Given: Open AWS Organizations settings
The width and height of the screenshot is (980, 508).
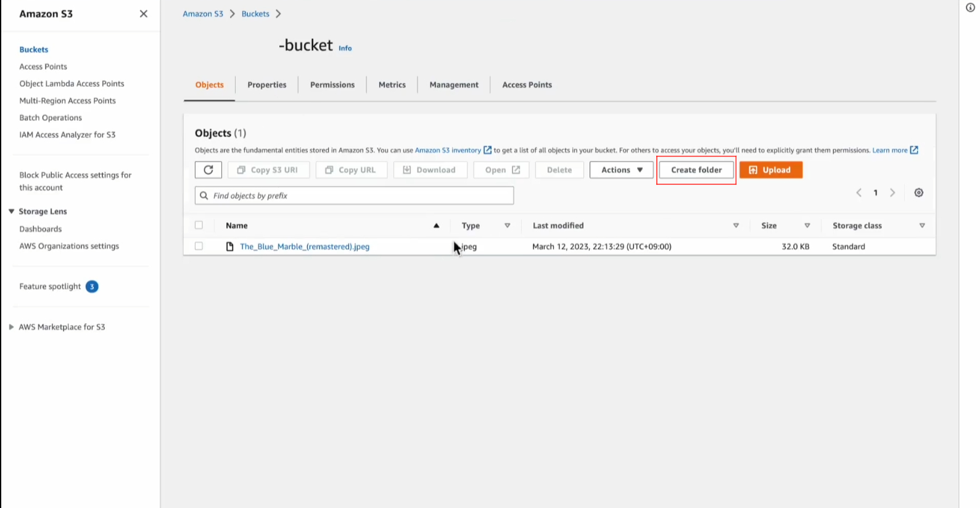Looking at the screenshot, I should point(69,246).
